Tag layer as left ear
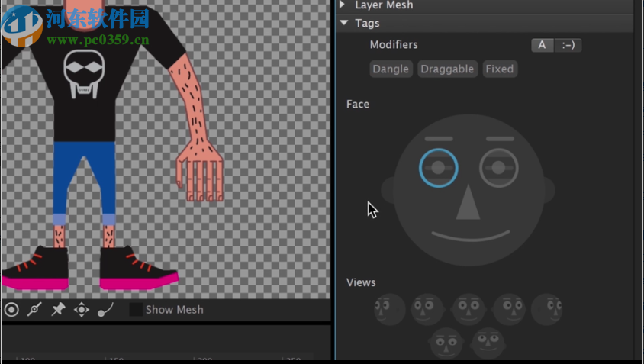The image size is (644, 364). point(387,190)
